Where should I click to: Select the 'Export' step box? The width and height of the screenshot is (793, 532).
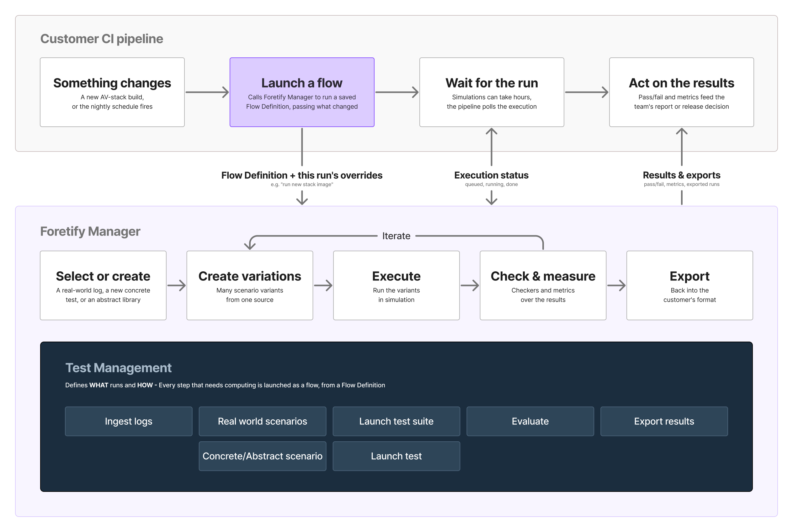pos(689,285)
